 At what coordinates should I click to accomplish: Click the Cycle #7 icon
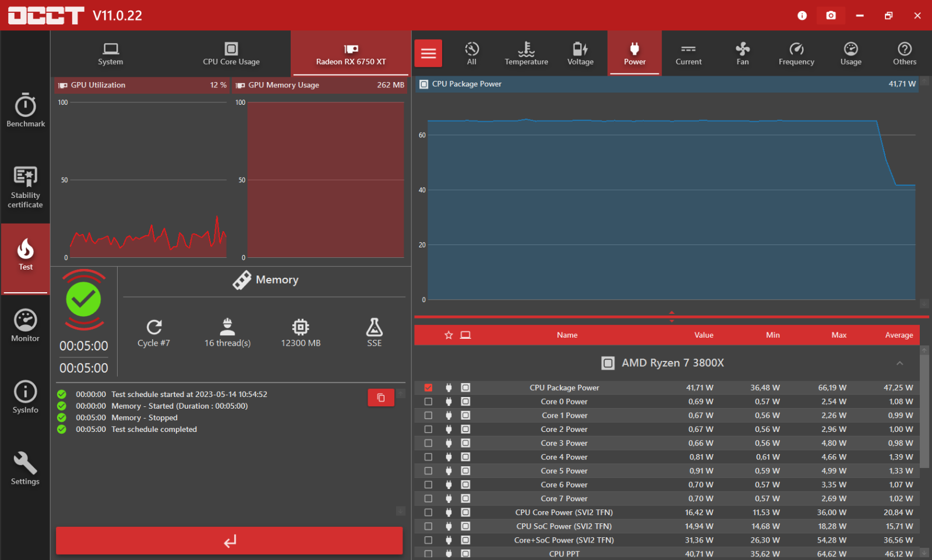point(154,327)
